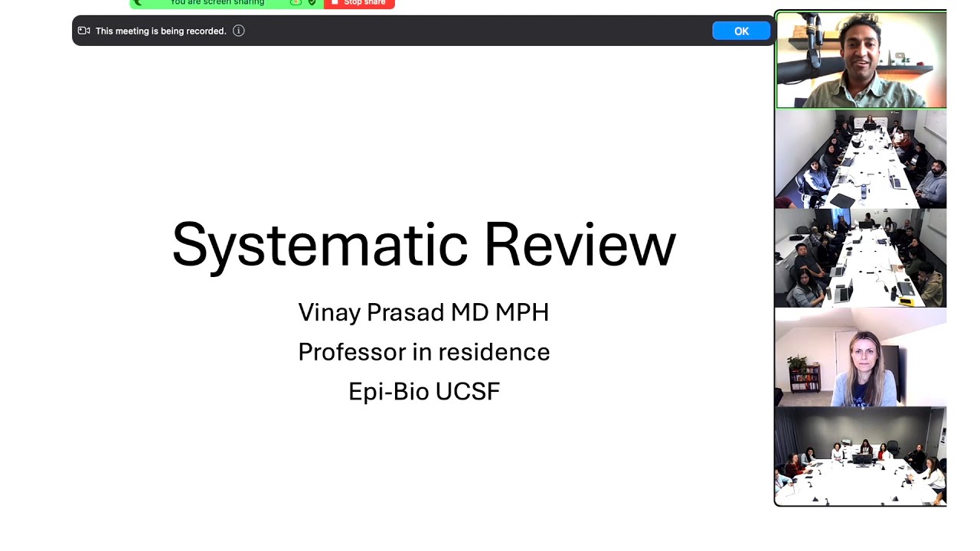The width and height of the screenshot is (980, 551).
Task: Click the 'You are screen sharing' indicator
Action: (217, 3)
